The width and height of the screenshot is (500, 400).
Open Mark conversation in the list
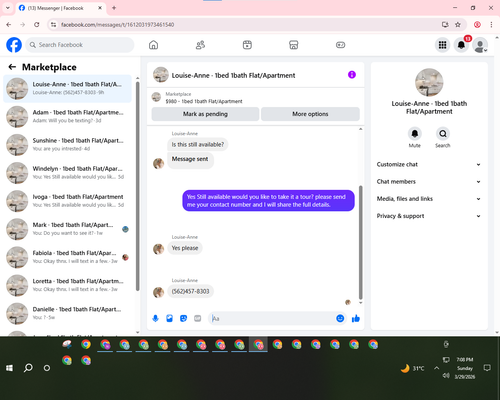pos(67,229)
